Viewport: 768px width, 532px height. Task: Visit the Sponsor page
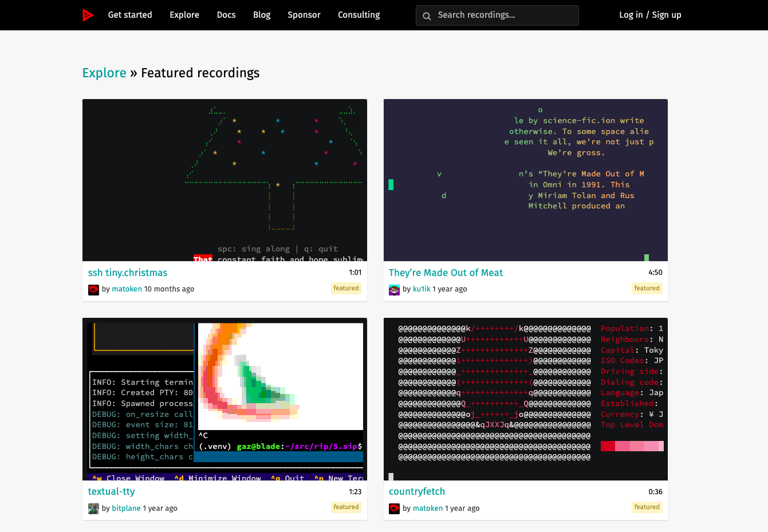tap(304, 15)
